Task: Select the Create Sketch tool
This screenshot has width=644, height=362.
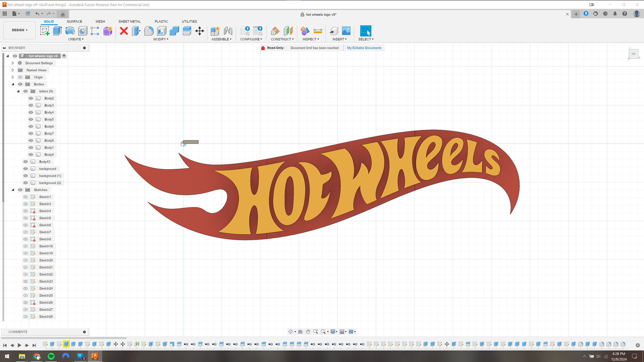Action: (45, 31)
